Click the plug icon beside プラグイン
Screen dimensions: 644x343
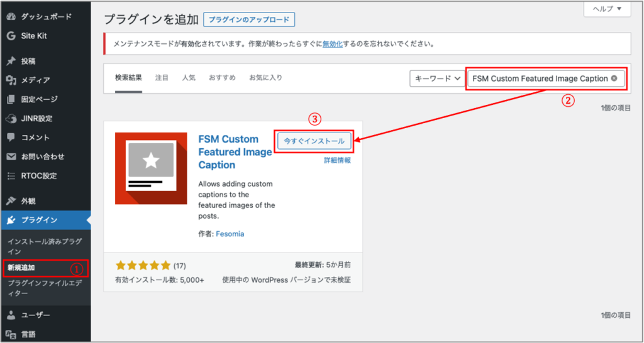[x=11, y=220]
